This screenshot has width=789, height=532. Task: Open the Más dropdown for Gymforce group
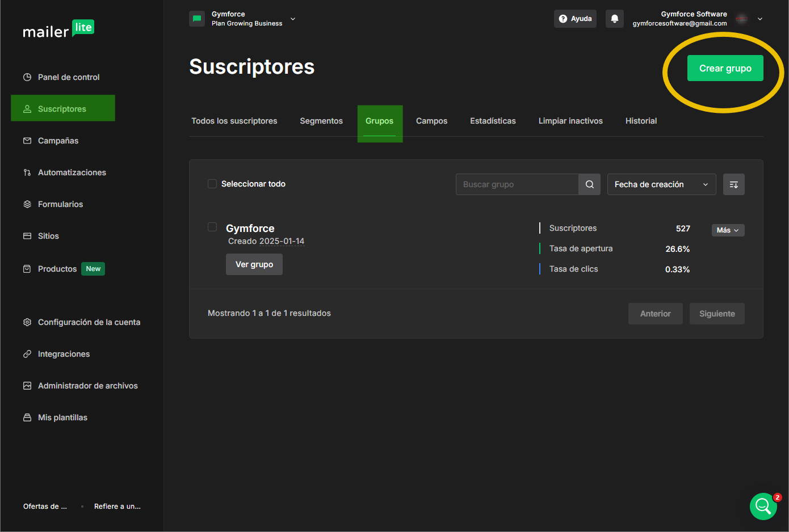[728, 230]
